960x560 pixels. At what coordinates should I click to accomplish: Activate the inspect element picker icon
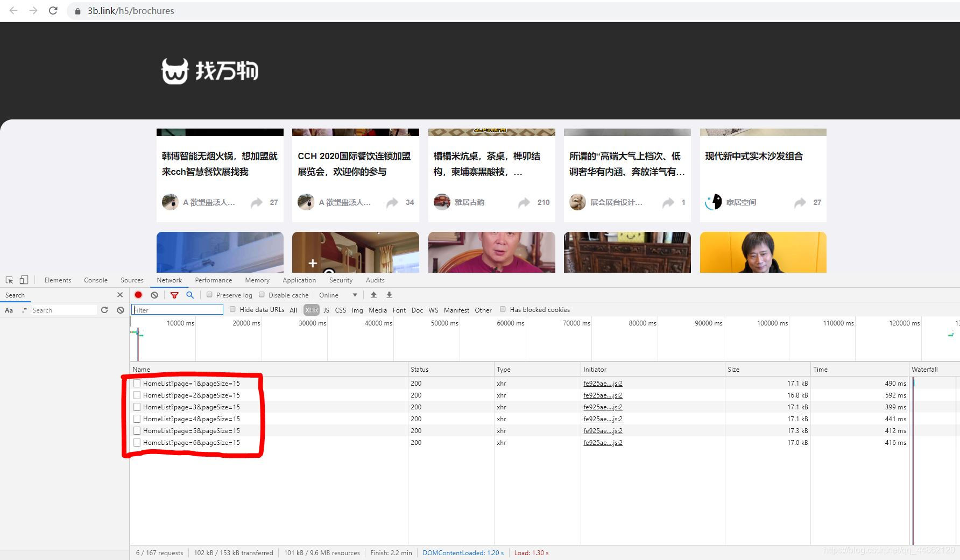(x=9, y=280)
